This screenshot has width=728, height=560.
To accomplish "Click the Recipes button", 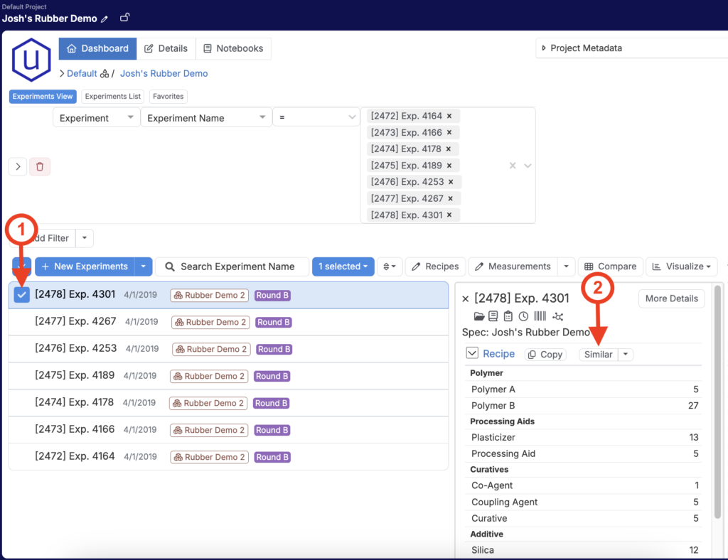I will pyautogui.click(x=435, y=266).
